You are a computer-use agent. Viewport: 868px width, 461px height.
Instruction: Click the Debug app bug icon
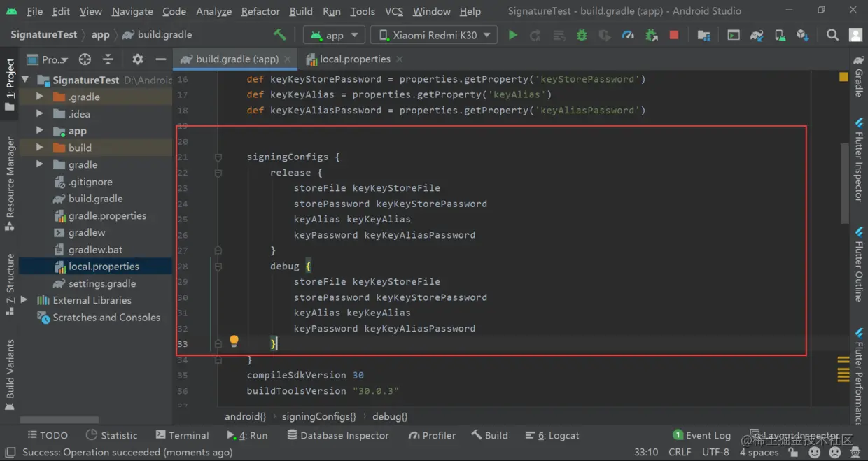pyautogui.click(x=582, y=35)
